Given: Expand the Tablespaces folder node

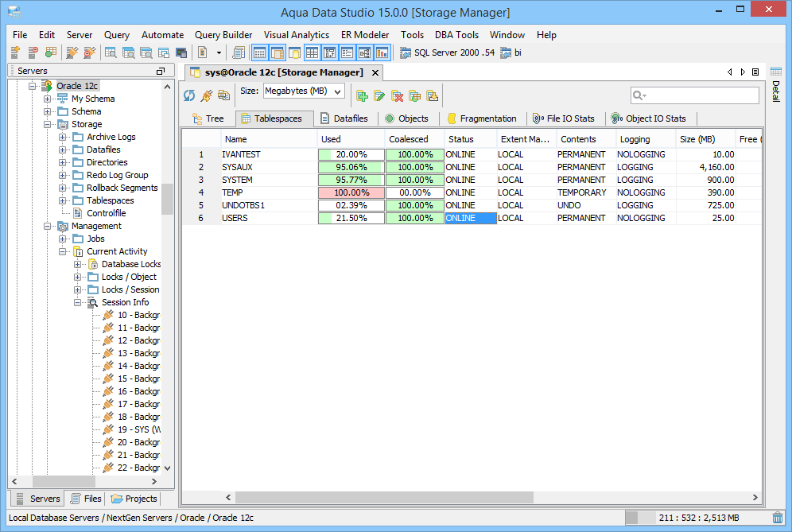Looking at the screenshot, I should (62, 200).
